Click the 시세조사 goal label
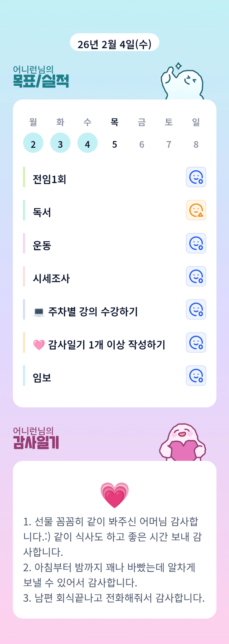Viewport: 229px width, 644px height. pyautogui.click(x=51, y=278)
